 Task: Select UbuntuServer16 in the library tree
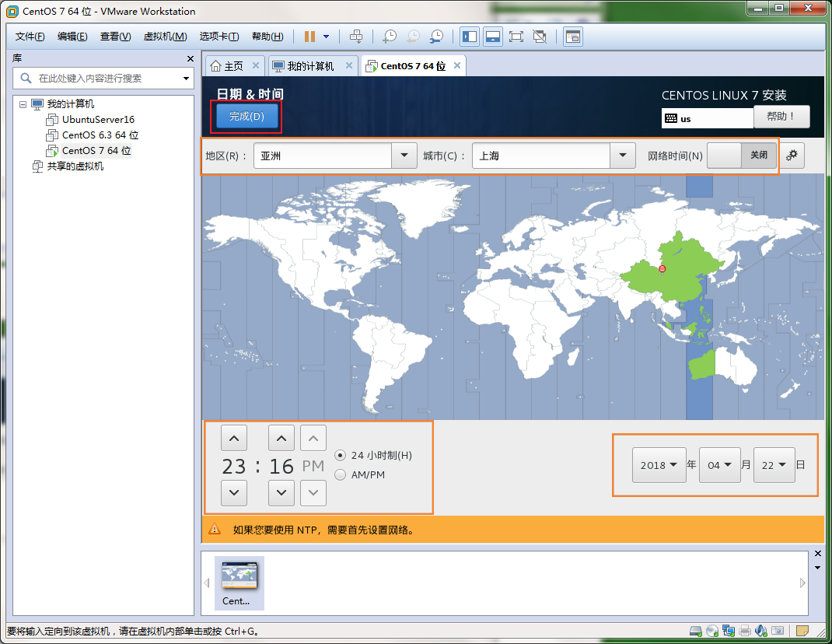[98, 120]
